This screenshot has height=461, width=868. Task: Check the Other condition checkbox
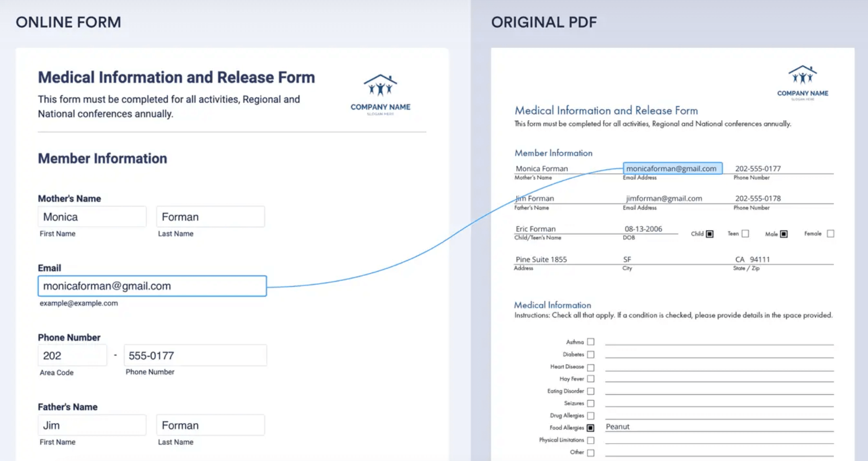tap(591, 453)
